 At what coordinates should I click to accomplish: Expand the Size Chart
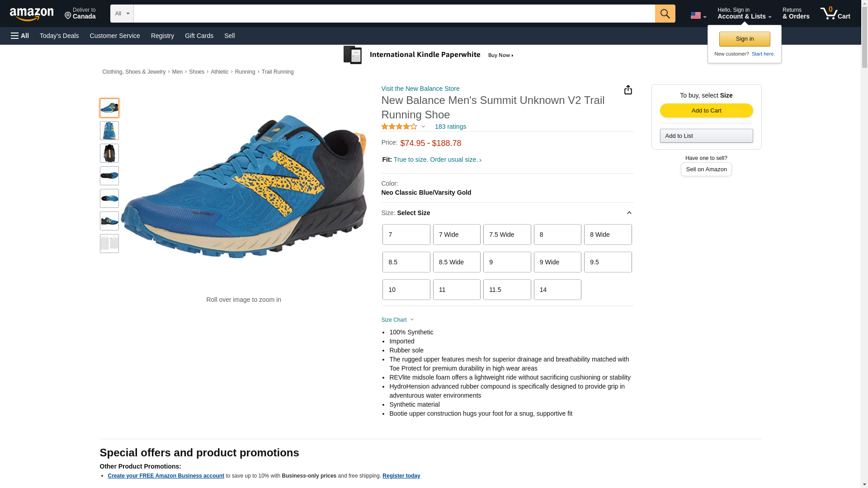tap(397, 320)
